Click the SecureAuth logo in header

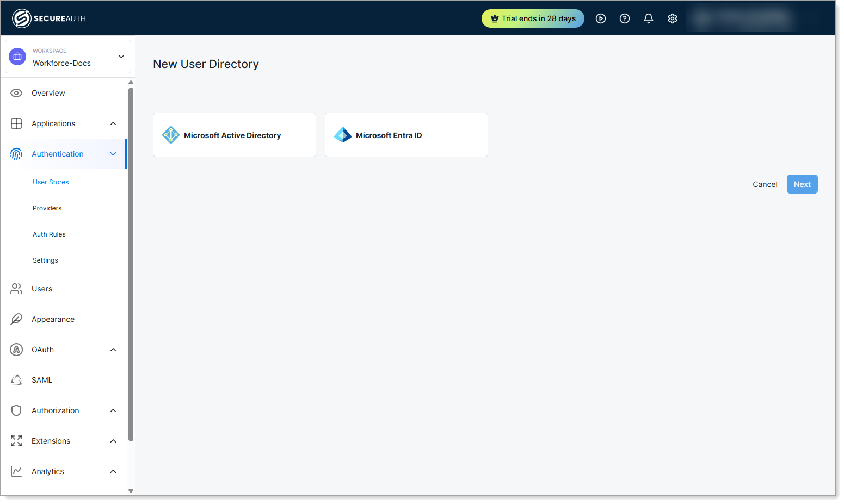(x=49, y=18)
